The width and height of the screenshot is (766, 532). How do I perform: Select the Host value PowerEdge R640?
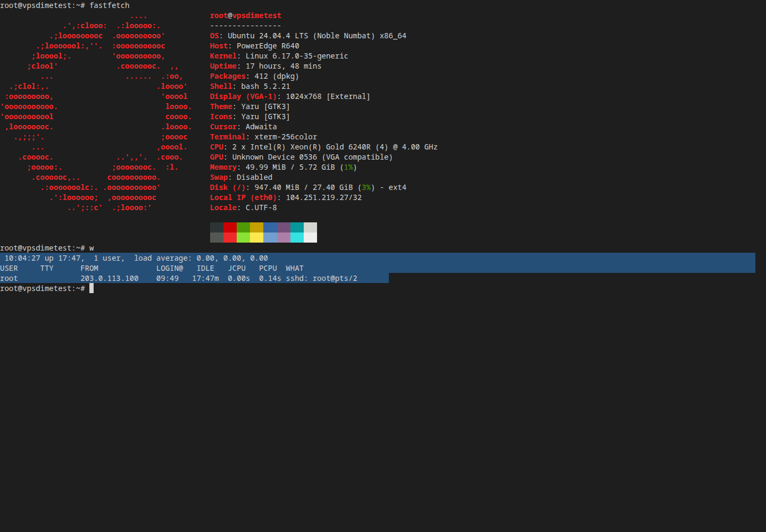[x=268, y=46]
